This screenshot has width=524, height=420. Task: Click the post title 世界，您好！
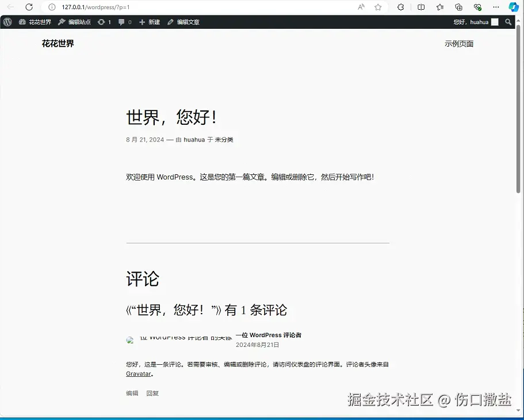[172, 117]
